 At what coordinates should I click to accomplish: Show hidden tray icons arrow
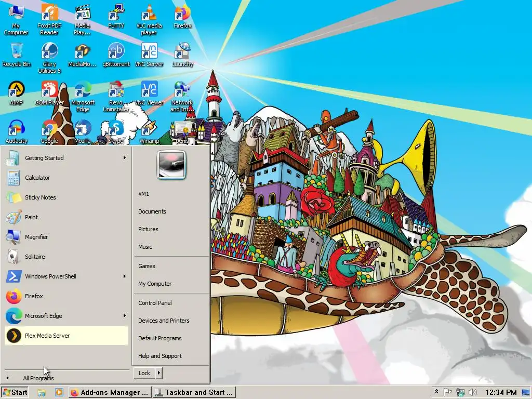(x=436, y=392)
